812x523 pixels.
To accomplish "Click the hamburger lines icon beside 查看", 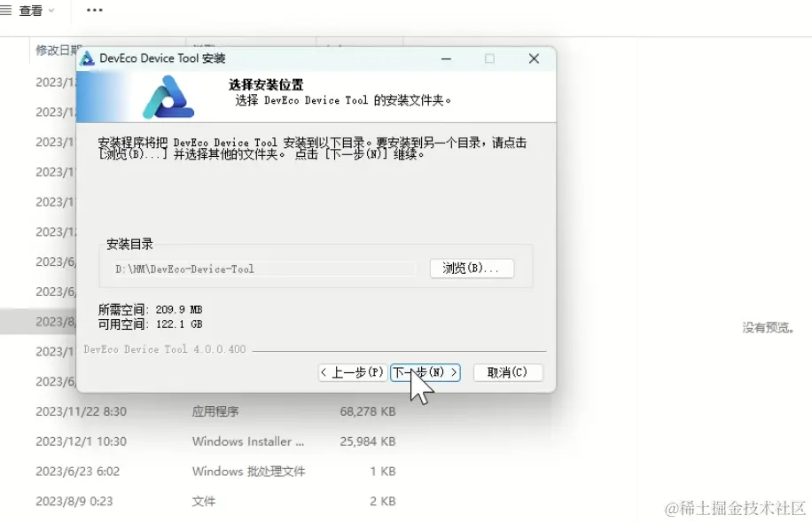I will [5, 11].
